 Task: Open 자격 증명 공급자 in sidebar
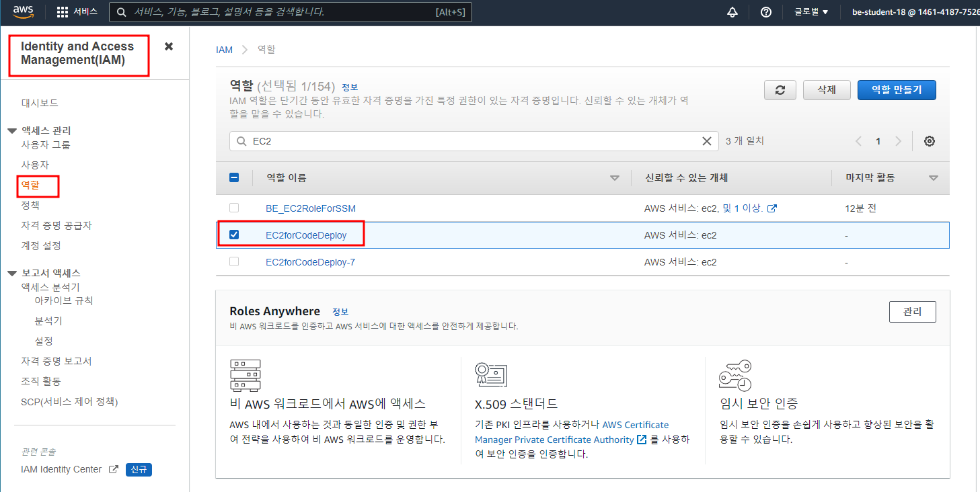[x=56, y=225]
